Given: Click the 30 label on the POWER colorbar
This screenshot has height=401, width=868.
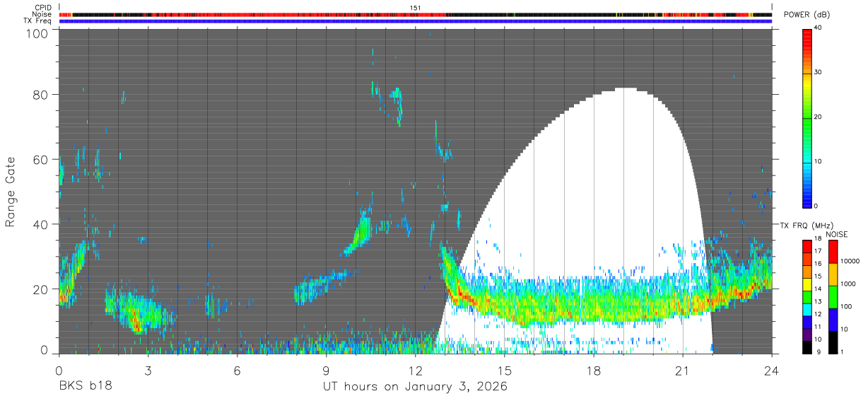Looking at the screenshot, I should [x=818, y=72].
